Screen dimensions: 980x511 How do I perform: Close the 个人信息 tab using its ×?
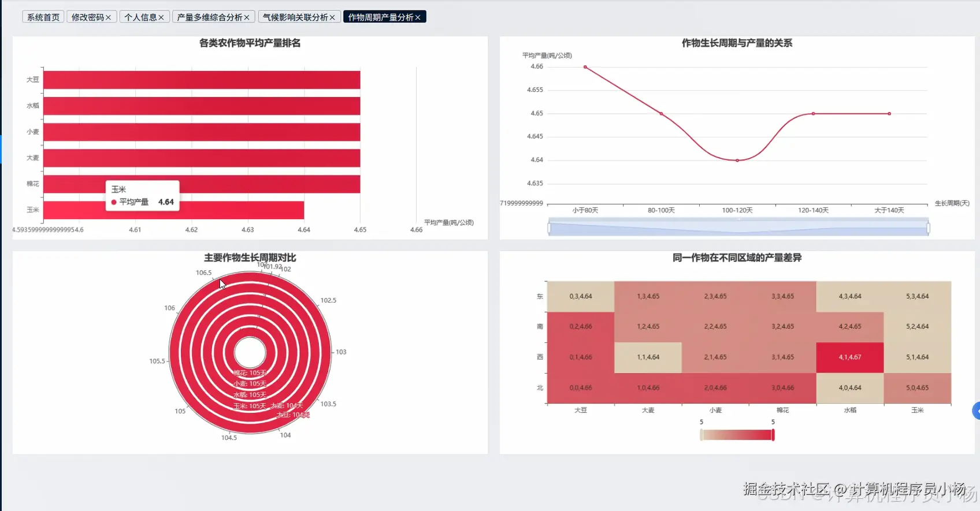161,17
